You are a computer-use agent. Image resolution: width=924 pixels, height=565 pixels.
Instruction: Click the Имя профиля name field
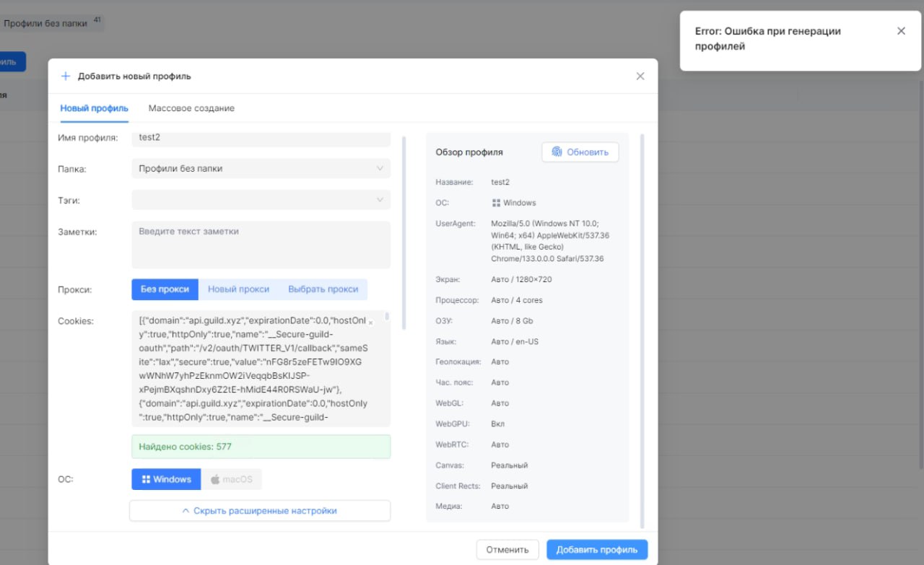[261, 138]
